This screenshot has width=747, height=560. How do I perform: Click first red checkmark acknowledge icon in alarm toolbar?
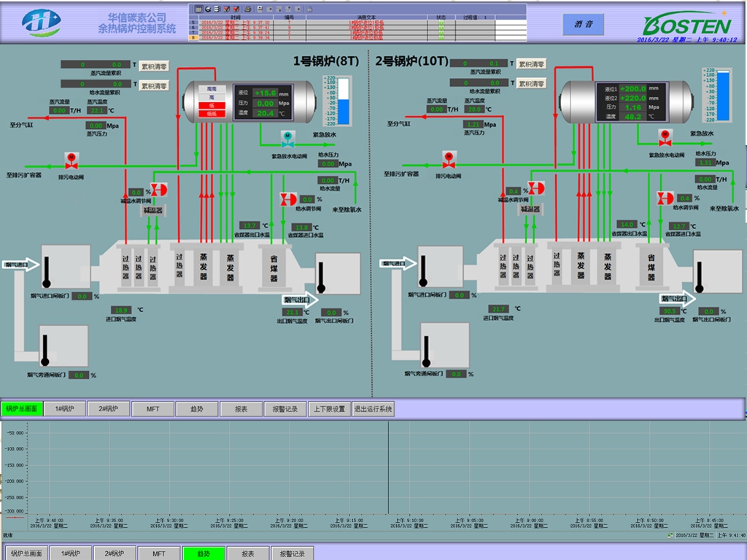click(227, 9)
